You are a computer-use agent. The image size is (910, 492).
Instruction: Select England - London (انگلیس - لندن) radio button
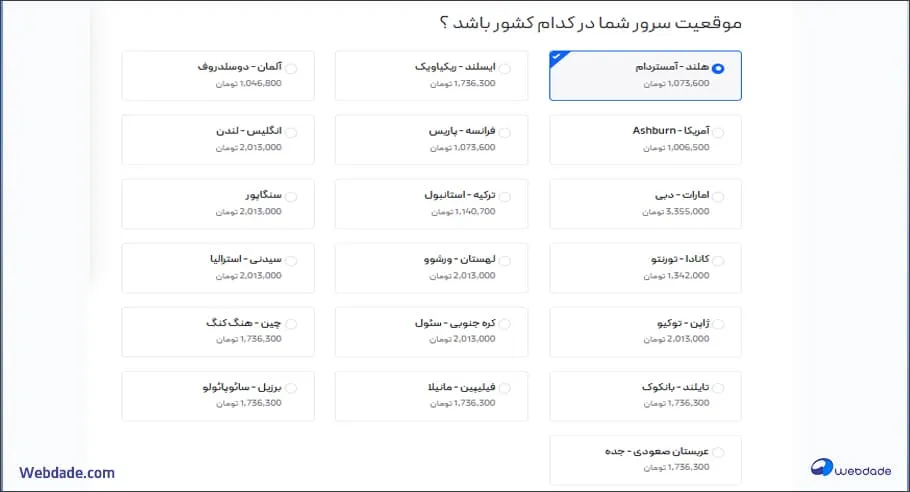[291, 132]
